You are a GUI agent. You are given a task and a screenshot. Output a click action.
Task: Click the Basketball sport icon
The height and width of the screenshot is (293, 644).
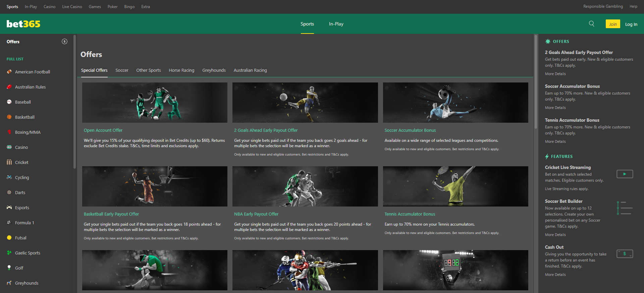click(9, 117)
